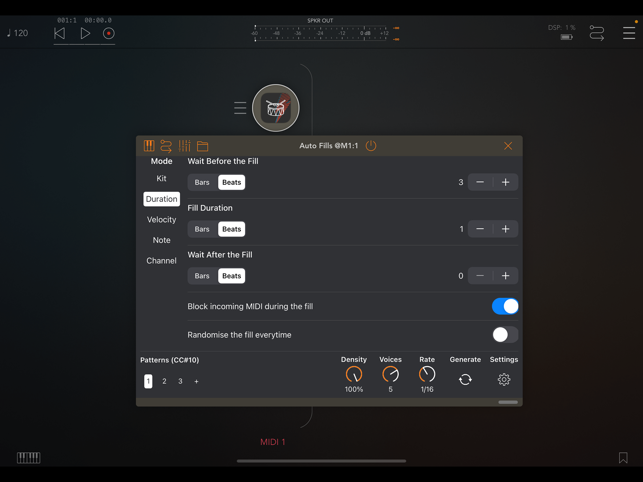Toggle the Auto Fills power button
This screenshot has height=482, width=643.
pos(371,146)
